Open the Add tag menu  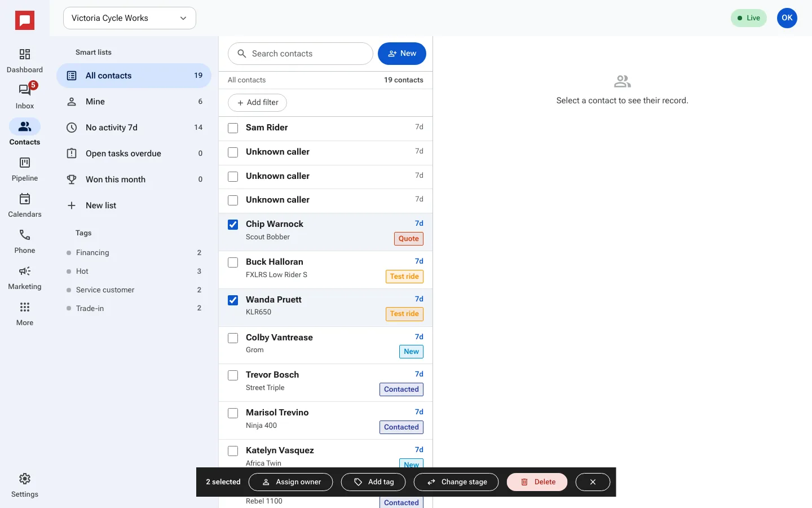(373, 482)
